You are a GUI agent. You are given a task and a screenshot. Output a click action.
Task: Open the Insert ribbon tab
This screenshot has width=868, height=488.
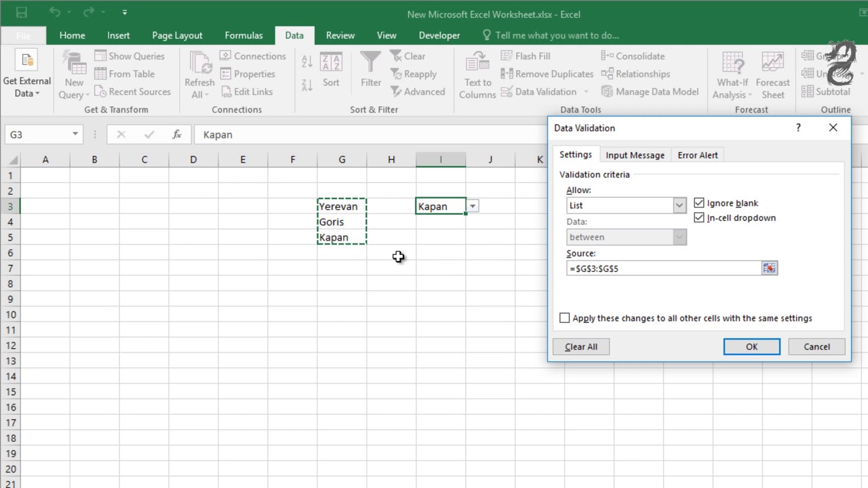pos(119,35)
